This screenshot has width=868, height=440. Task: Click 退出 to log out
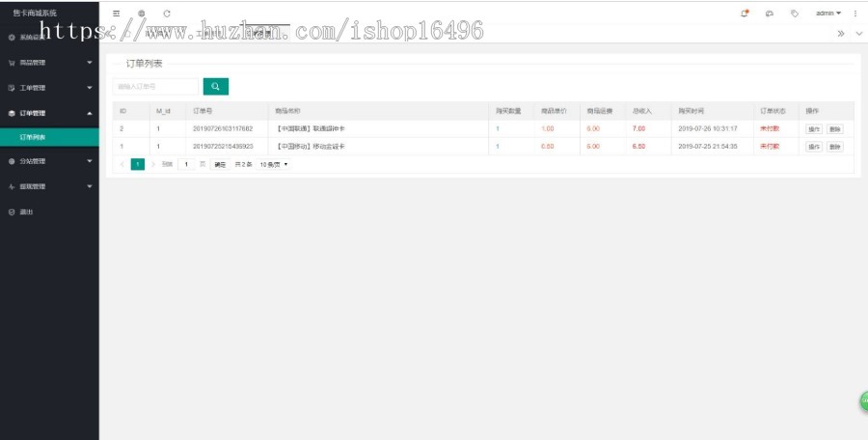tap(26, 212)
